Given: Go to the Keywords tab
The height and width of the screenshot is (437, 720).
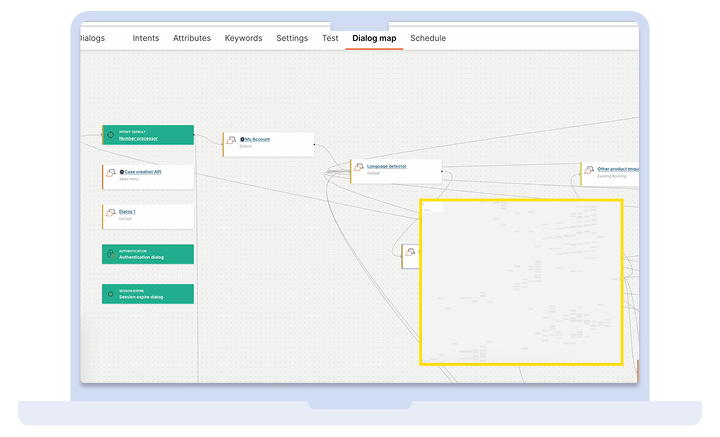Looking at the screenshot, I should pyautogui.click(x=243, y=38).
